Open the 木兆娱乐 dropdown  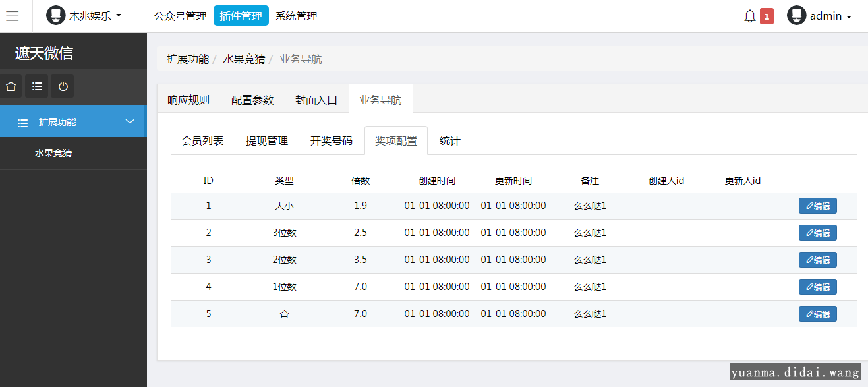(x=96, y=16)
